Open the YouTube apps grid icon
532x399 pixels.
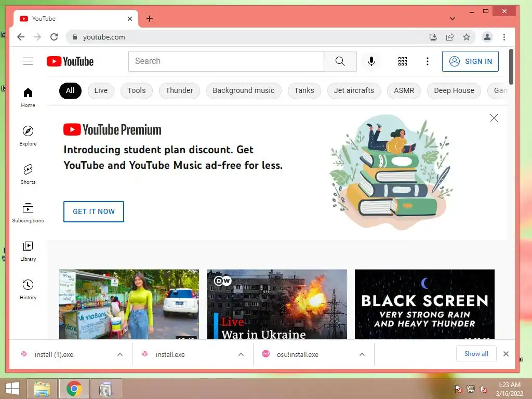pos(403,61)
